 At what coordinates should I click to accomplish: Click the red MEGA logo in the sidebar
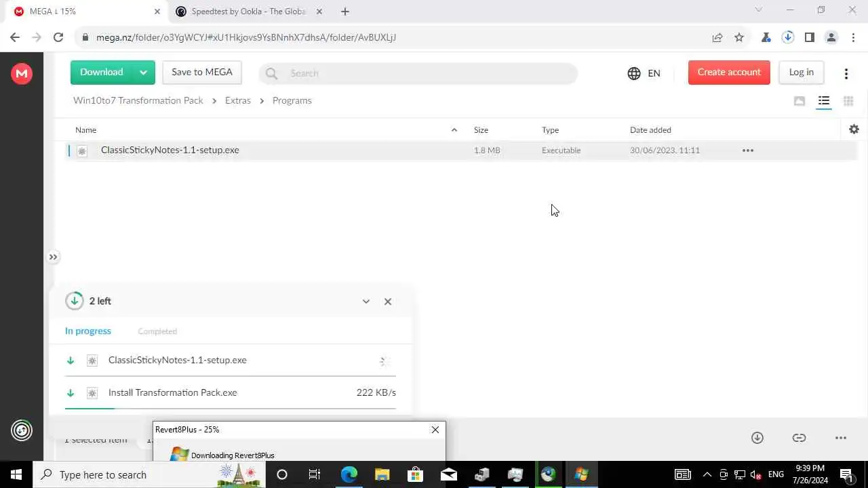22,73
